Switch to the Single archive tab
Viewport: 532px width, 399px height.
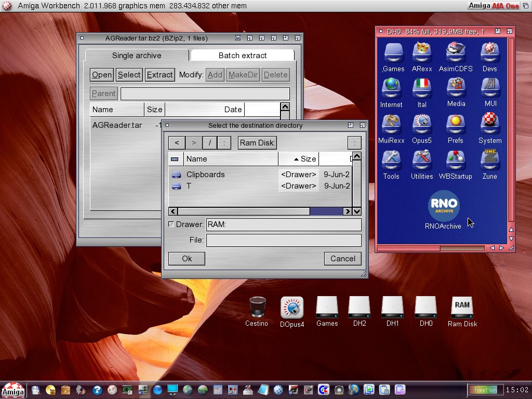coord(137,56)
